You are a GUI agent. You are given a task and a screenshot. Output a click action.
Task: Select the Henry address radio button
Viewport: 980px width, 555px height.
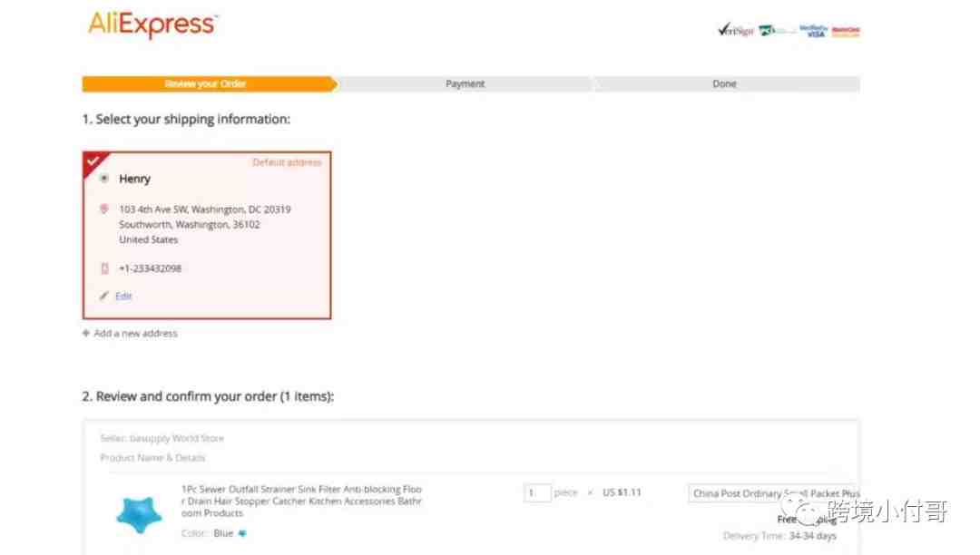point(104,179)
